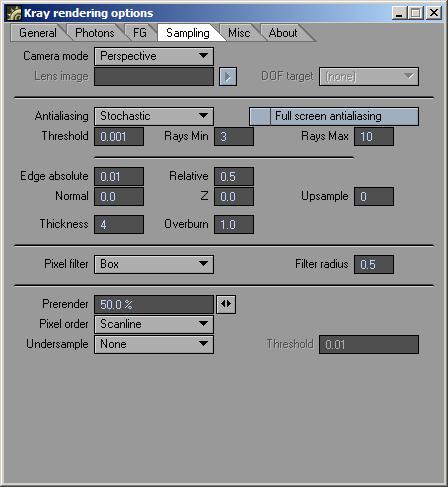Viewport: 448px width, 487px height.
Task: Click the Rays Max value field
Action: tap(374, 136)
